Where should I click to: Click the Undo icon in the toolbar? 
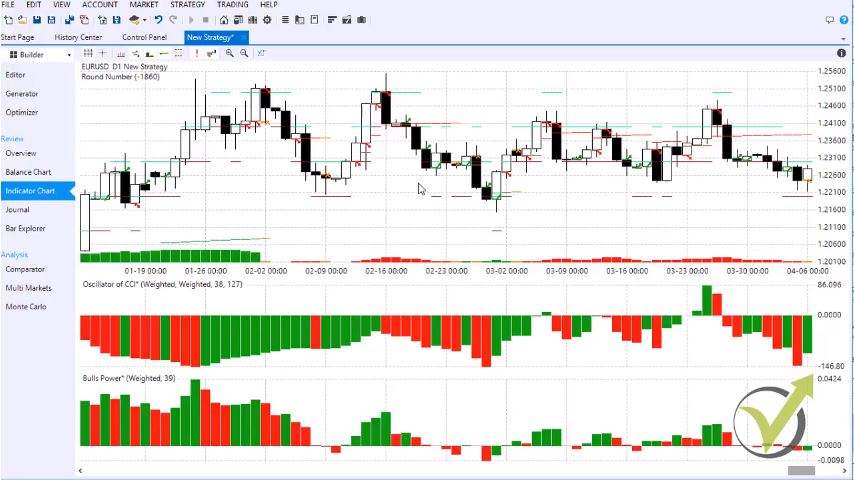[158, 20]
